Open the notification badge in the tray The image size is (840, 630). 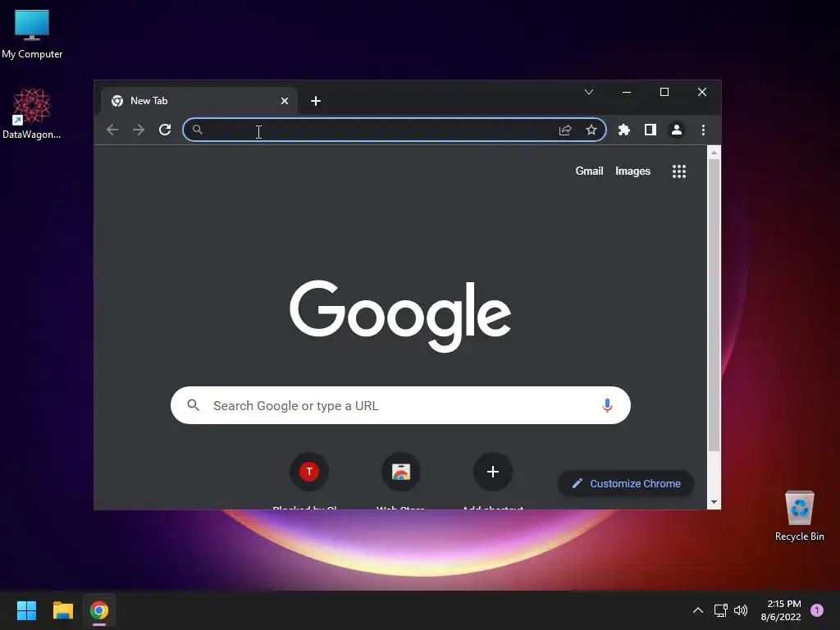point(817,610)
